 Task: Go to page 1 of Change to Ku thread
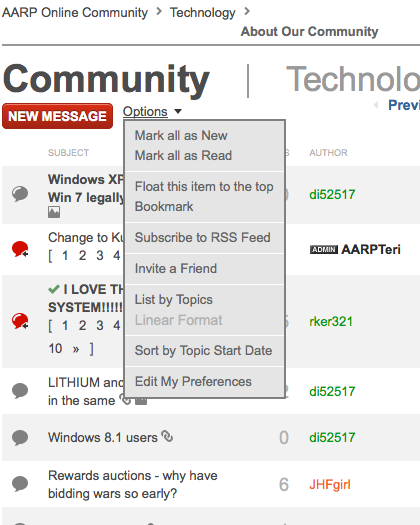65,256
